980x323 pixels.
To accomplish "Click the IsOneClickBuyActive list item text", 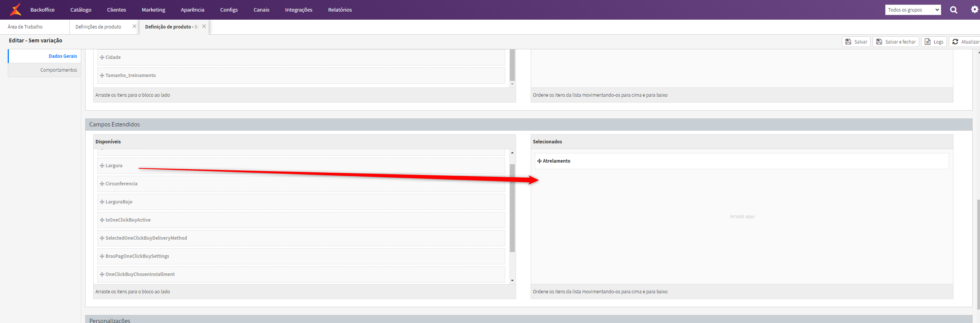I will (x=128, y=220).
